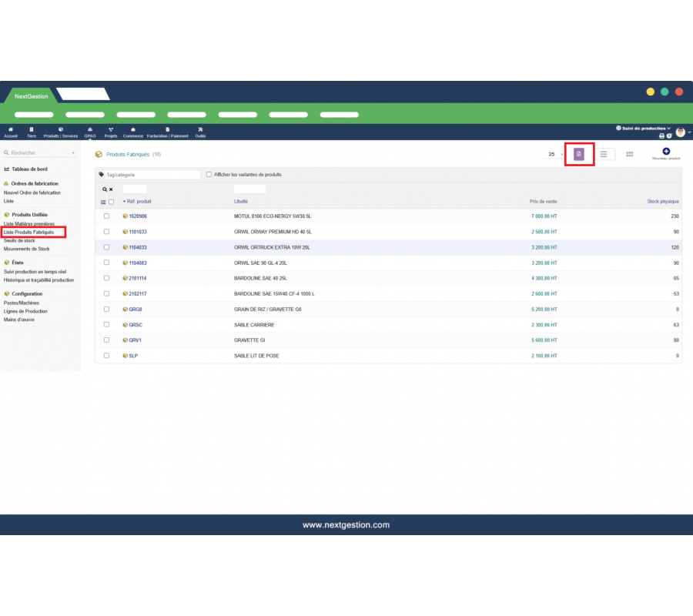Switch to the list view icon

tap(604, 154)
